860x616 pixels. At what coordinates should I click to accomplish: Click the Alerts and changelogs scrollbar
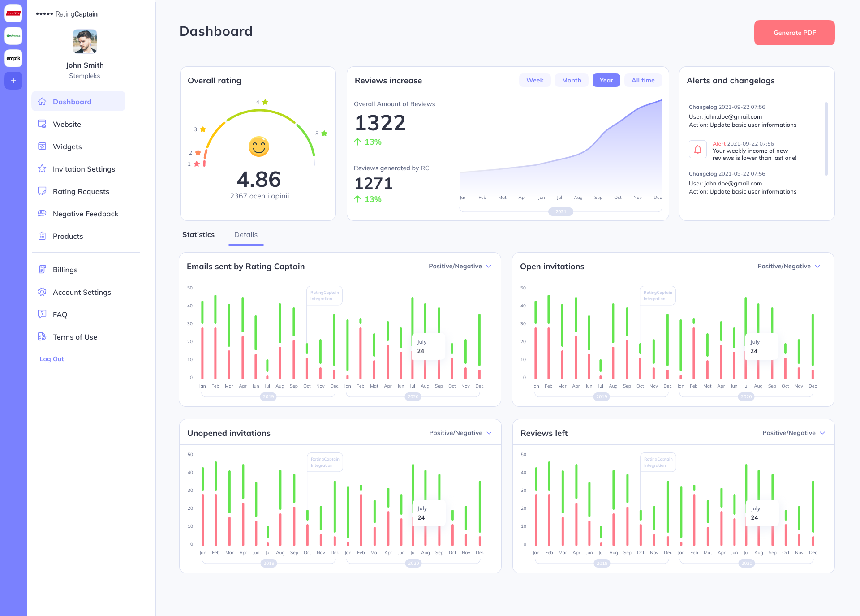(x=826, y=139)
